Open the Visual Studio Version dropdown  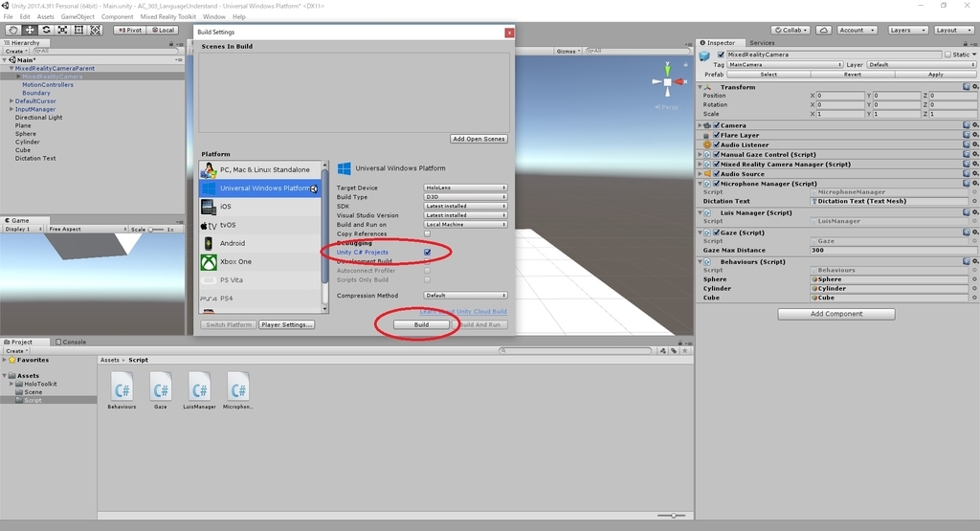(x=465, y=215)
